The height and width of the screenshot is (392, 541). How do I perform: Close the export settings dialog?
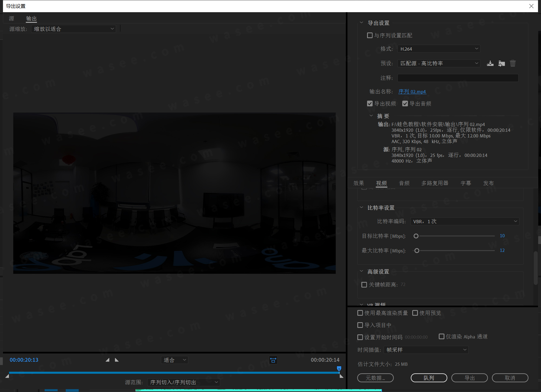point(531,6)
